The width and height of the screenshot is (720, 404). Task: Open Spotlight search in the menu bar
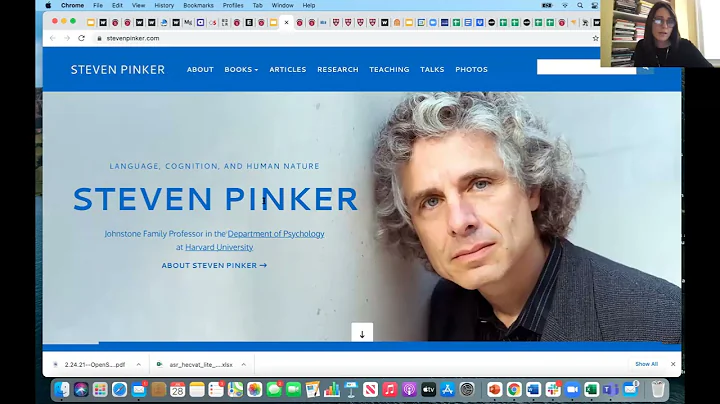580,6
